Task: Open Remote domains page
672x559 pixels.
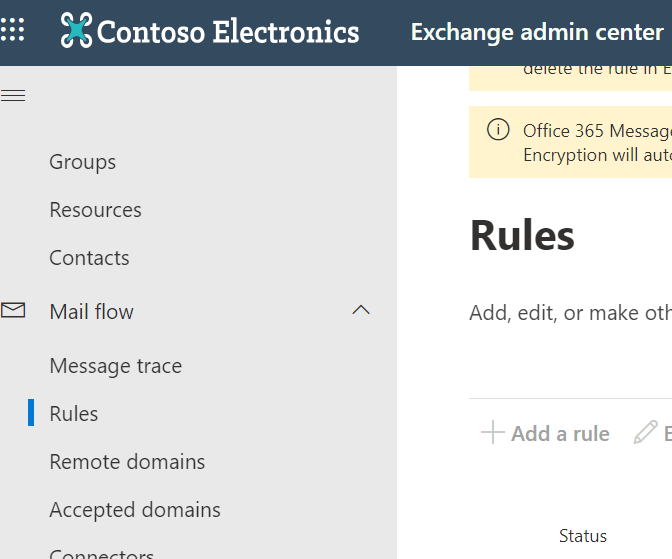Action: (x=127, y=462)
